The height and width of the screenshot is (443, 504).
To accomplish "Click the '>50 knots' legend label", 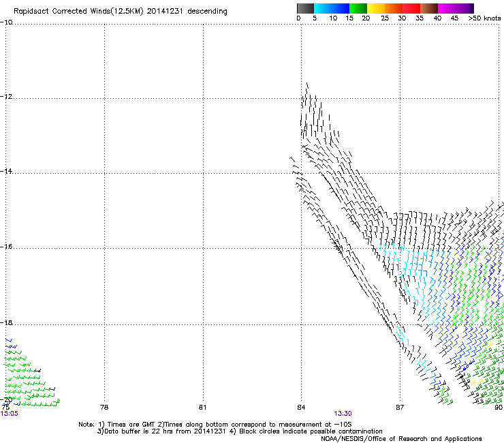I will 484,18.
